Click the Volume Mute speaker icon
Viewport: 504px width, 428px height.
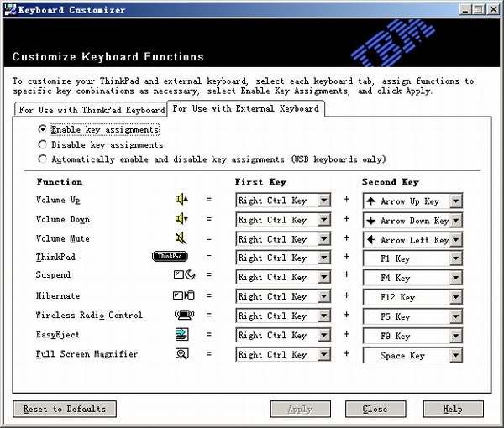coord(181,239)
